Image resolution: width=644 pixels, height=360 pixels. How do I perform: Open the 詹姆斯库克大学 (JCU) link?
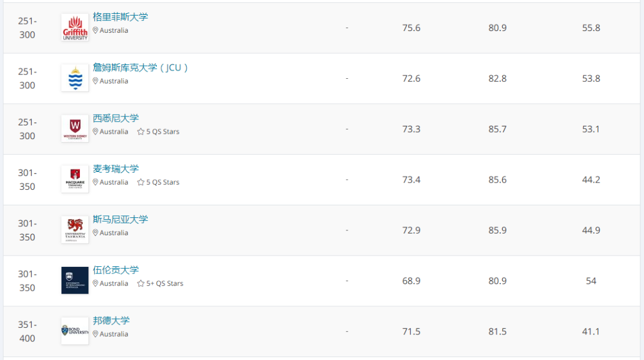(x=141, y=67)
